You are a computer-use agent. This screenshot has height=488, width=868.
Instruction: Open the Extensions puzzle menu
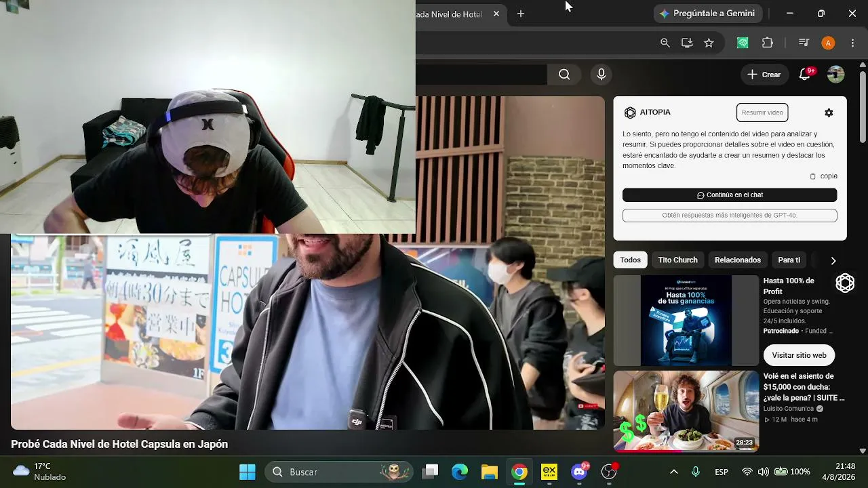pos(768,43)
